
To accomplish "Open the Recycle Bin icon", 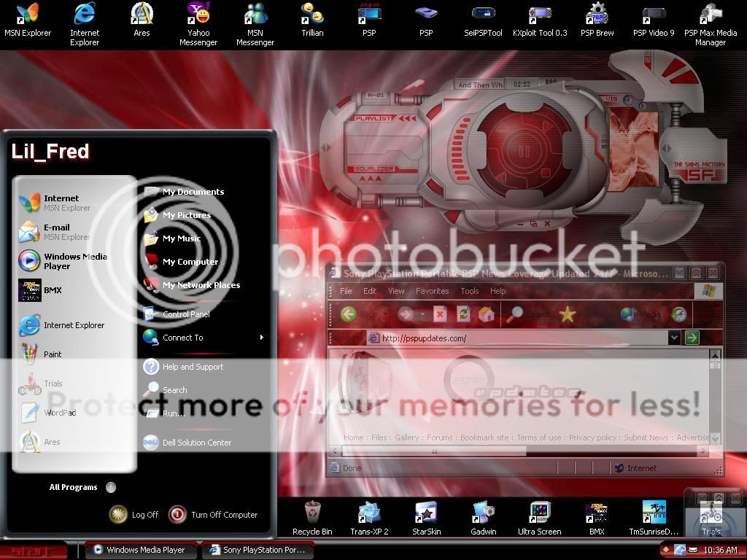I will [x=312, y=516].
